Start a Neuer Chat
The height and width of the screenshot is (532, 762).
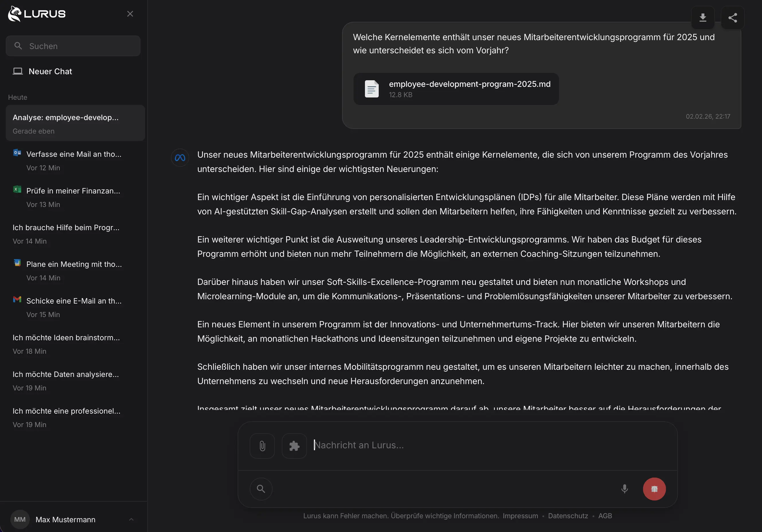click(x=50, y=71)
